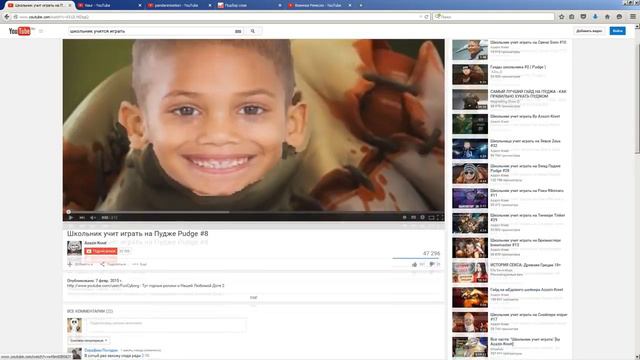The width and height of the screenshot is (640, 360).
Task: Click the browser back arrow
Action: coord(7,17)
